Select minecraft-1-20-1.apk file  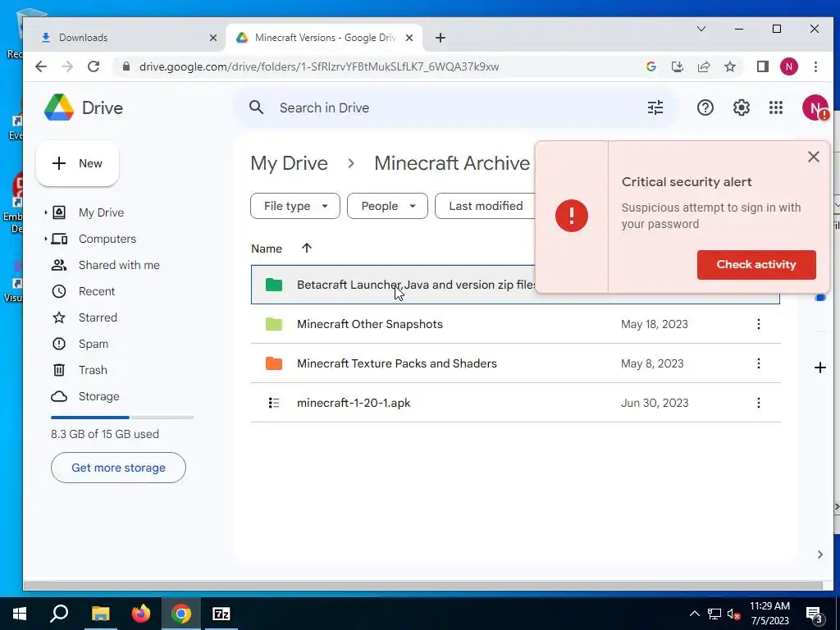click(515, 403)
